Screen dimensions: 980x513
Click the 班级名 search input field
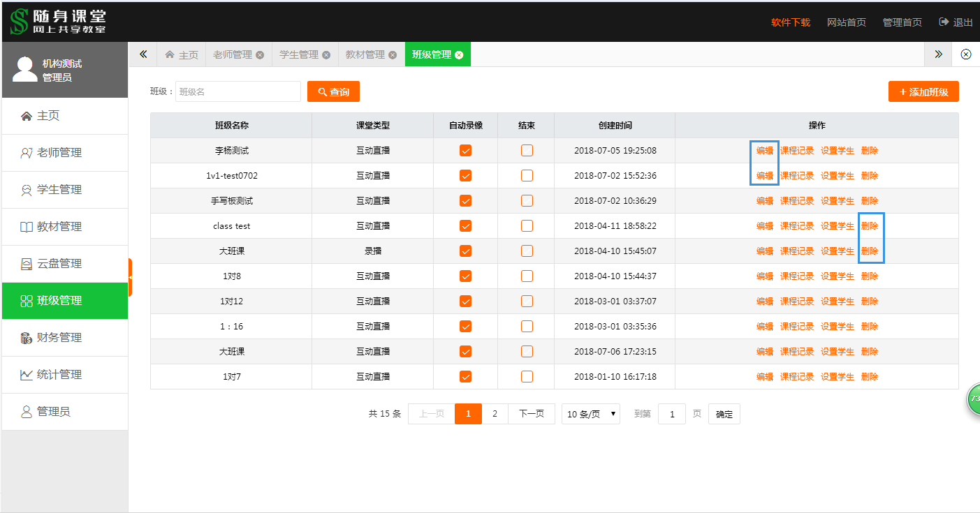tap(237, 92)
